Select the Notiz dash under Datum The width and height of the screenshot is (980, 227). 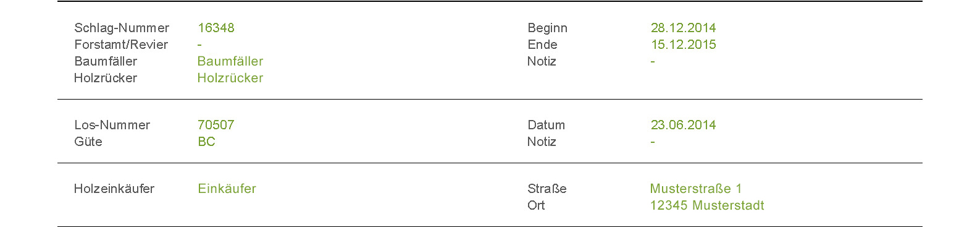[x=653, y=142]
